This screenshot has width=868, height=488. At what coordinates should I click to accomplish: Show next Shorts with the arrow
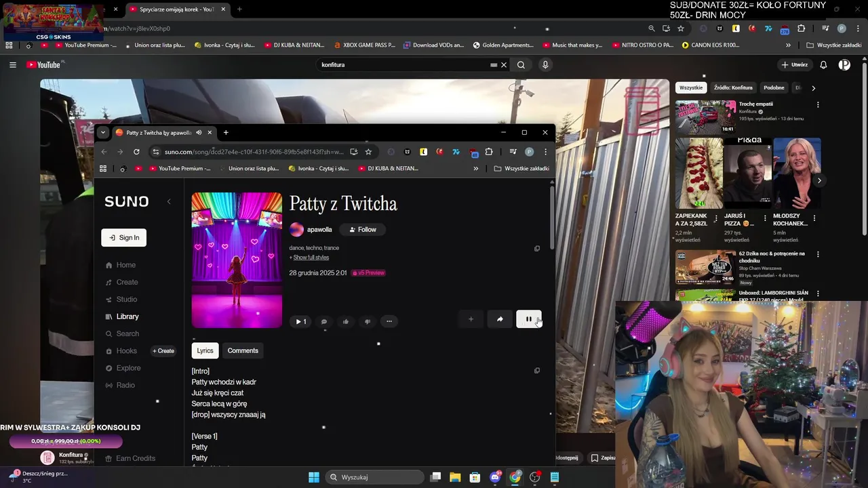click(819, 181)
